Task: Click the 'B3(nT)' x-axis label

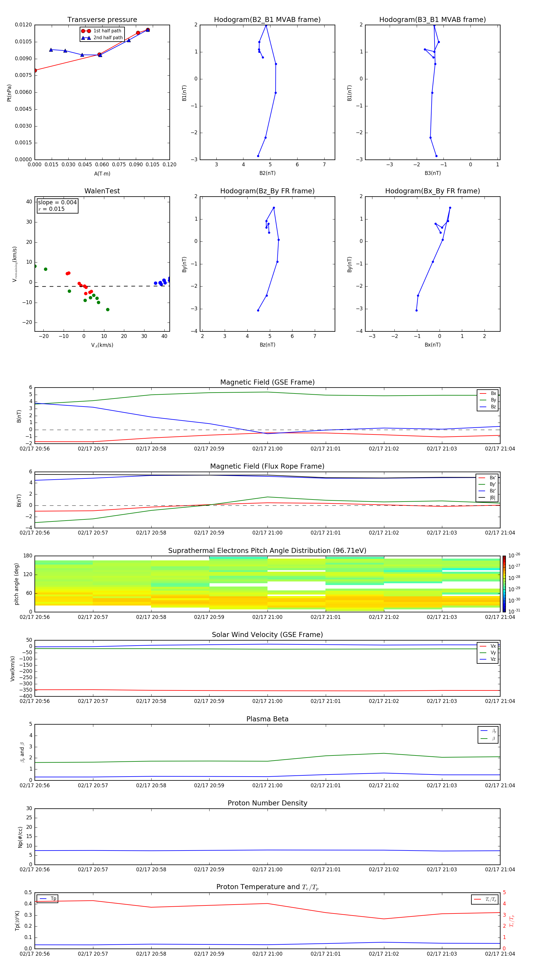Action: tap(432, 173)
